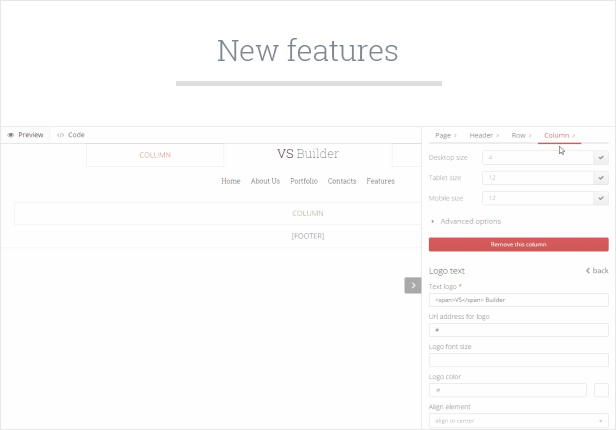Focus the Desktop size field
Image resolution: width=616 pixels, height=430 pixels.
[x=538, y=157]
